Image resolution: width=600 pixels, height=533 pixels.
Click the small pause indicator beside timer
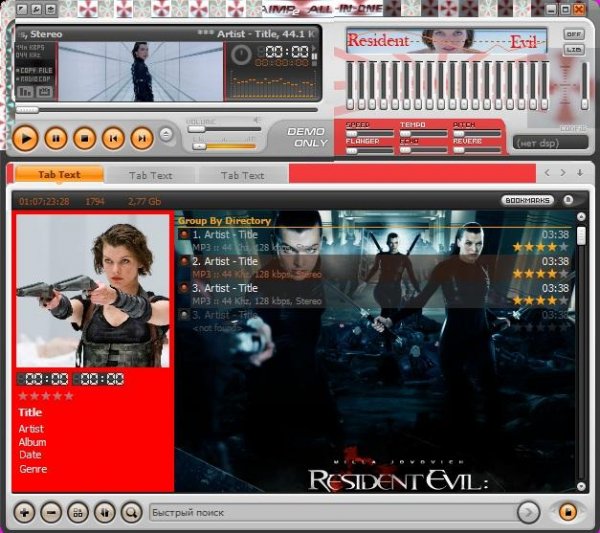pos(315,56)
